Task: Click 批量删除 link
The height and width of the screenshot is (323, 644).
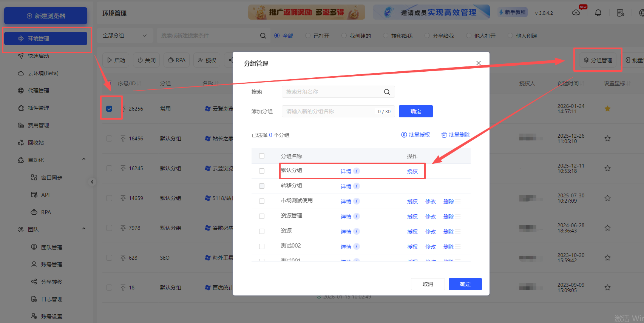Action: pos(456,135)
